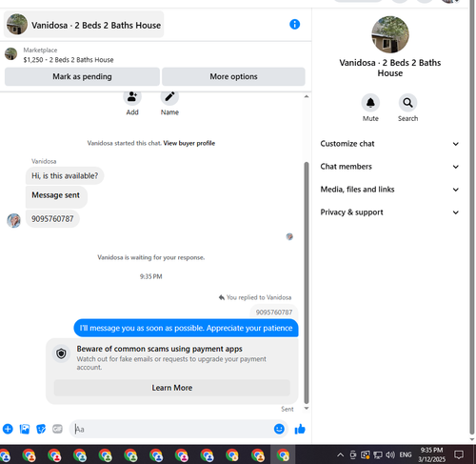Image resolution: width=476 pixels, height=464 pixels.
Task: Open the large house picture in side panel
Action: coord(390,34)
